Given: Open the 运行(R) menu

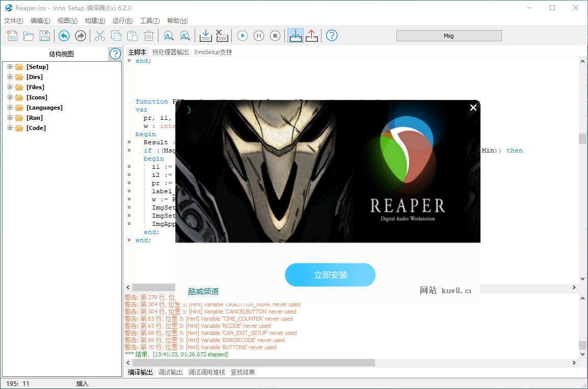Looking at the screenshot, I should 123,20.
